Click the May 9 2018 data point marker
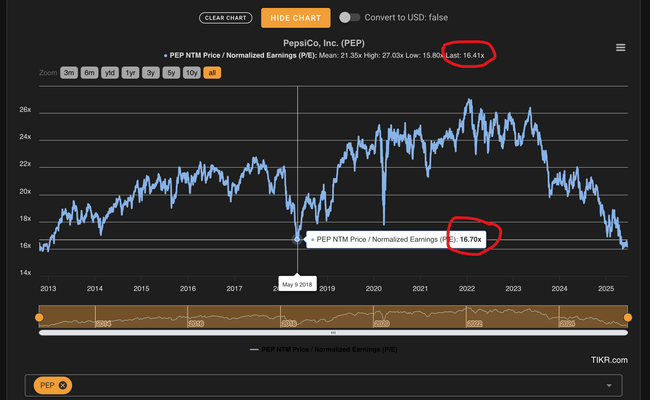The width and height of the screenshot is (650, 400). click(297, 240)
